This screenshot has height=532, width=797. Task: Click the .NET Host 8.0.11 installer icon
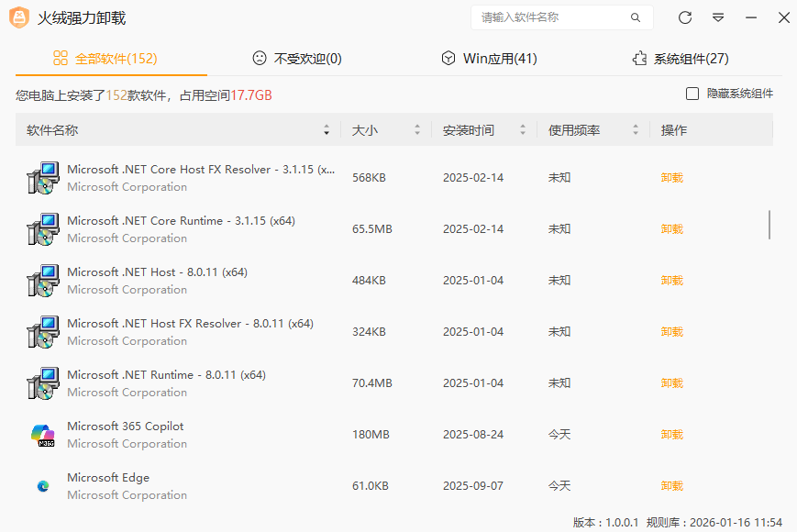[x=42, y=281]
